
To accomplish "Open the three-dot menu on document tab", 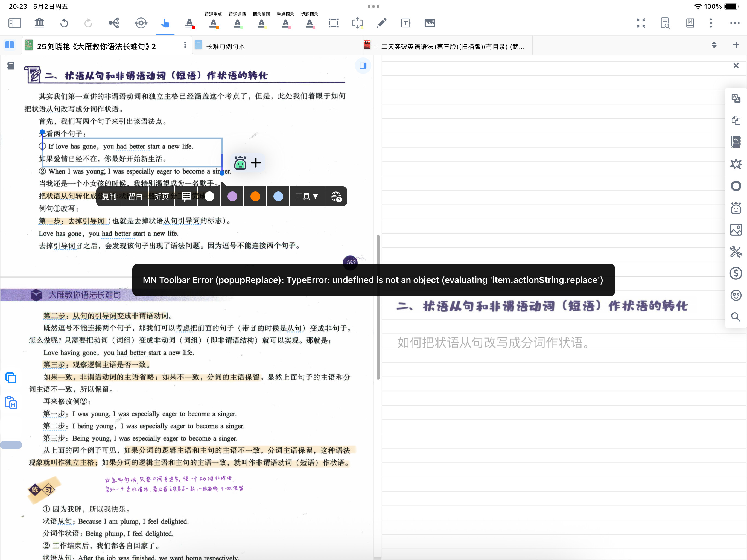I will (185, 45).
